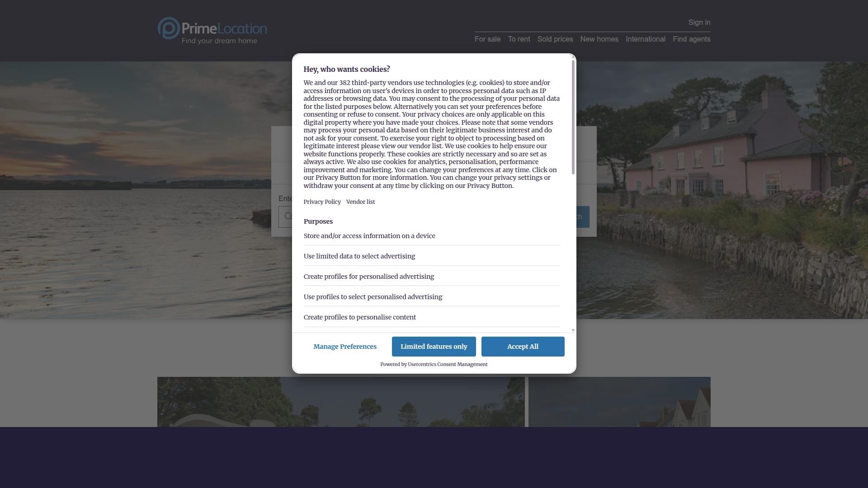Screen dimensions: 868x488
Task: Click Manage Preferences in cookie dialog
Action: (x=345, y=347)
